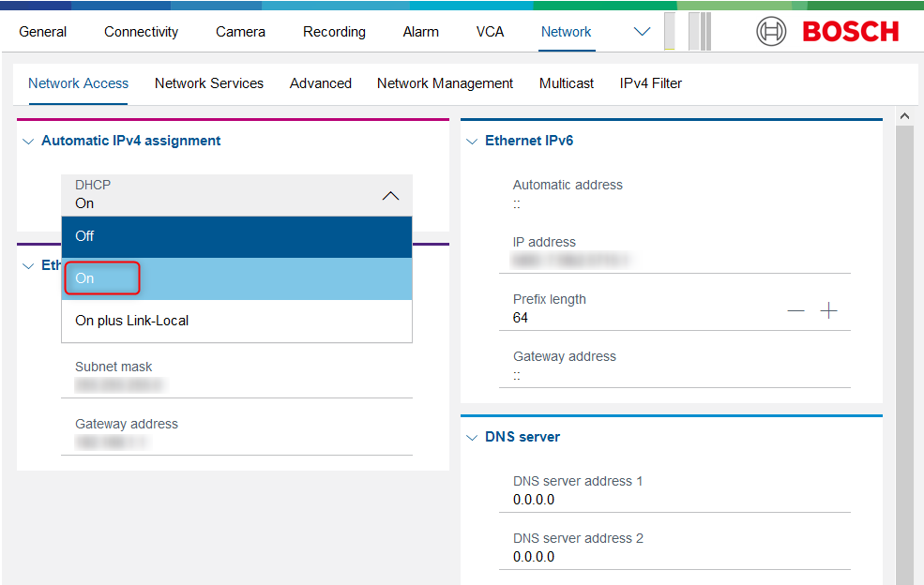
Task: Collapse the DNS server section
Action: pos(472,437)
